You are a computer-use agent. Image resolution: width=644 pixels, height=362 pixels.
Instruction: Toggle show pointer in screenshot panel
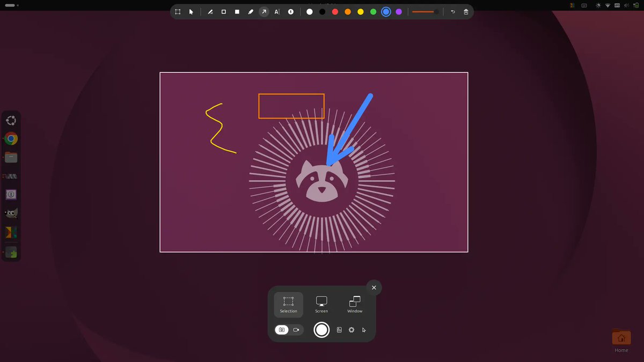[364, 330]
